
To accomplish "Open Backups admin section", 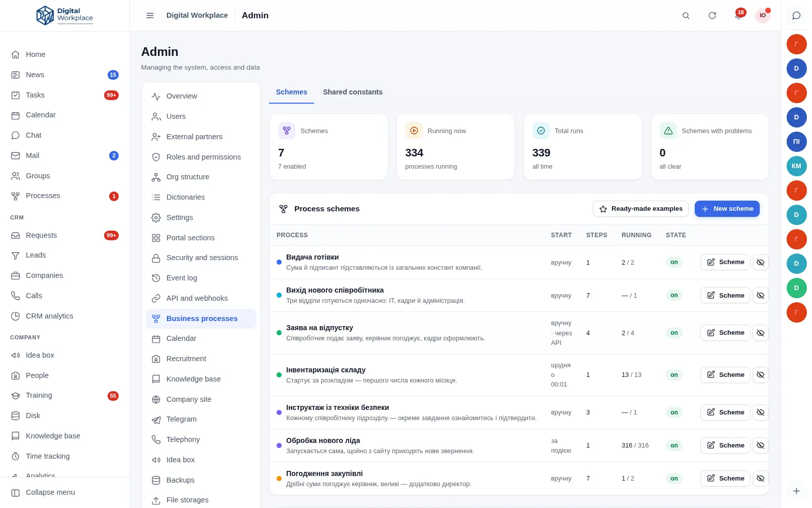I will click(201, 480).
